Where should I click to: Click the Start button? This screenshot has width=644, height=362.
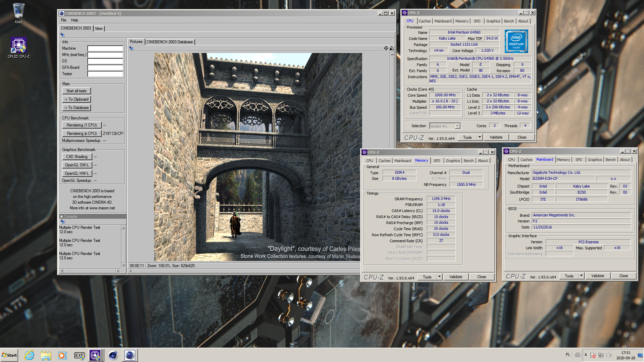(x=9, y=355)
